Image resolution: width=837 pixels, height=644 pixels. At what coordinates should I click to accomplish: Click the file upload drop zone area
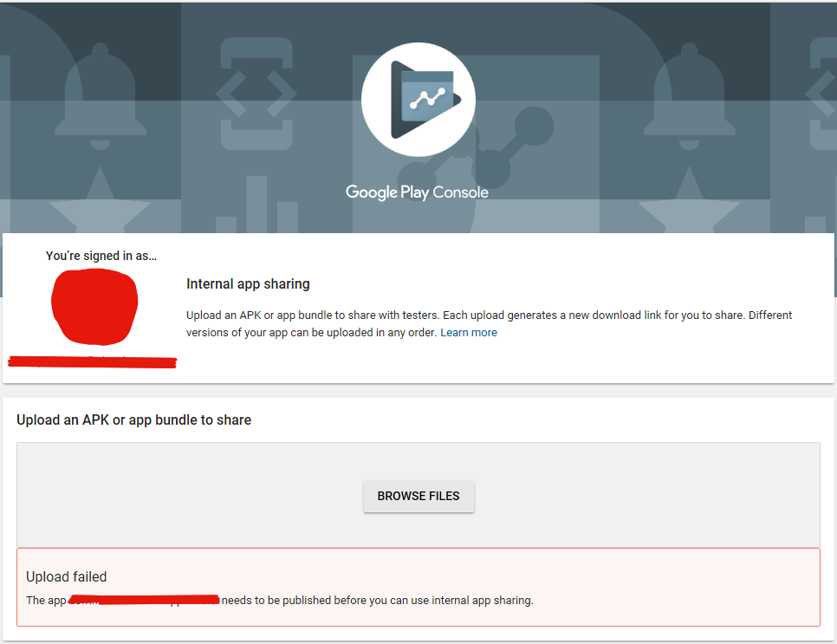pyautogui.click(x=418, y=495)
